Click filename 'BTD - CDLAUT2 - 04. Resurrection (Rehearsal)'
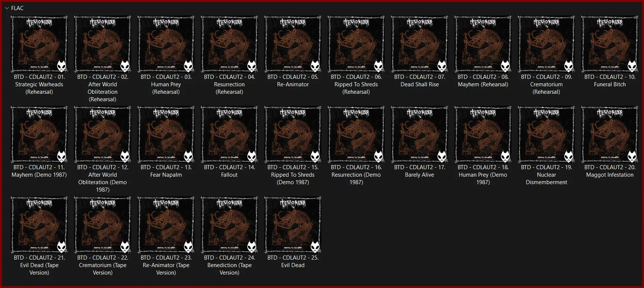The height and width of the screenshot is (288, 644). 229,84
